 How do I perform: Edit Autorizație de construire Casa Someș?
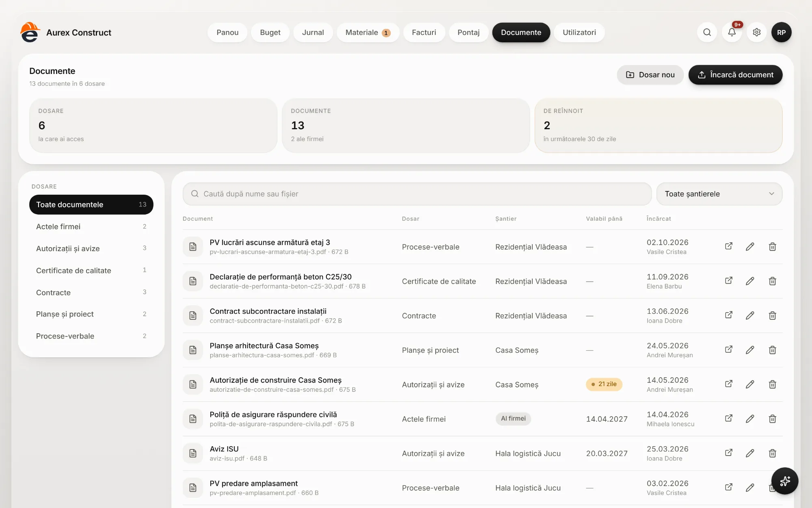pyautogui.click(x=750, y=384)
